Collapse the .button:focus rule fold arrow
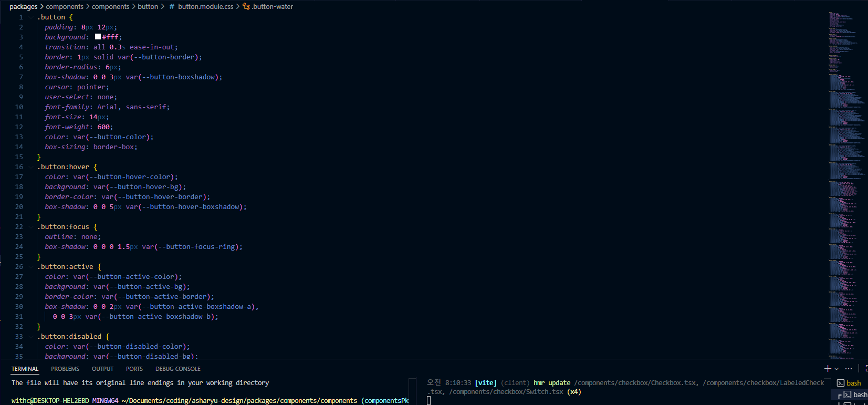 (32, 227)
